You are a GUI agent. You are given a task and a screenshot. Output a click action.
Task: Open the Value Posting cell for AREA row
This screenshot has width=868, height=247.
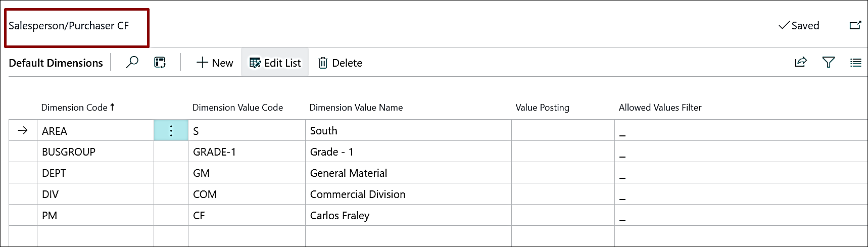tap(563, 130)
